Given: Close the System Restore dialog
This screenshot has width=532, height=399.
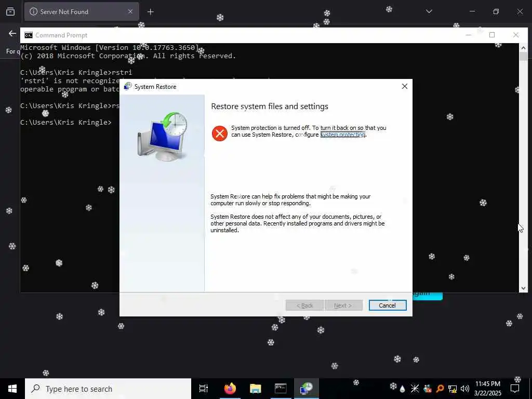Looking at the screenshot, I should [x=404, y=87].
